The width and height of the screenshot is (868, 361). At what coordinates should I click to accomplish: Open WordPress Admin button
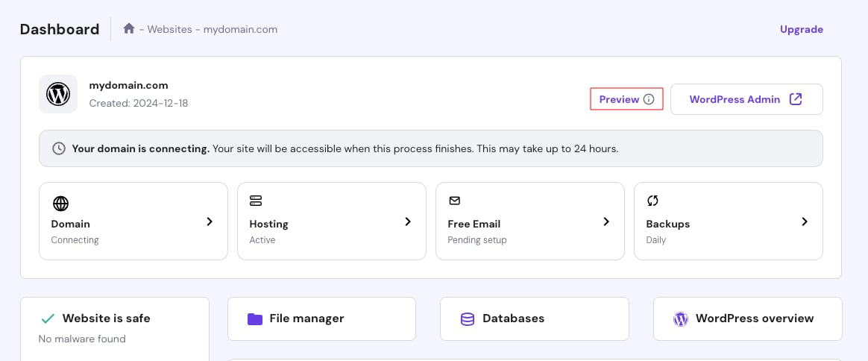[x=746, y=99]
